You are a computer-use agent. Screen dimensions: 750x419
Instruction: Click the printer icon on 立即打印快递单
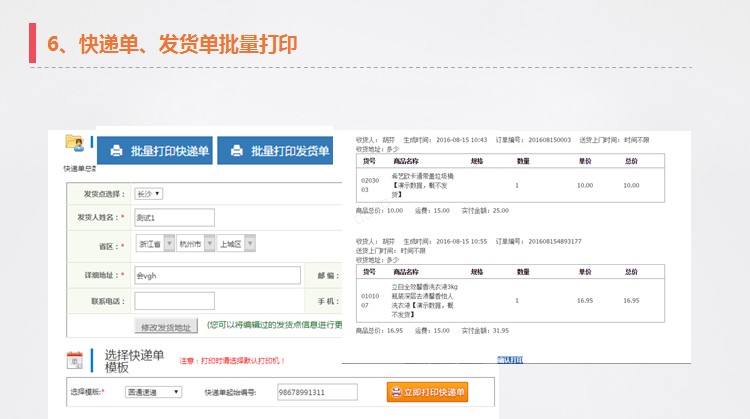[397, 393]
